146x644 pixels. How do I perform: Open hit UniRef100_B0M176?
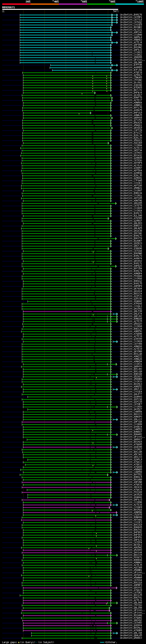[x=131, y=15]
